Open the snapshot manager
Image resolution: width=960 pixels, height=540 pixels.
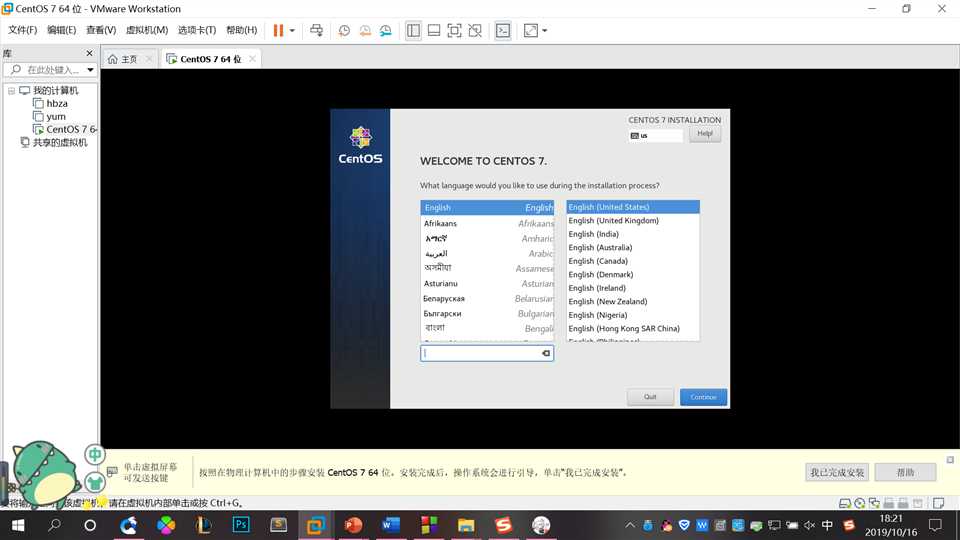[386, 31]
